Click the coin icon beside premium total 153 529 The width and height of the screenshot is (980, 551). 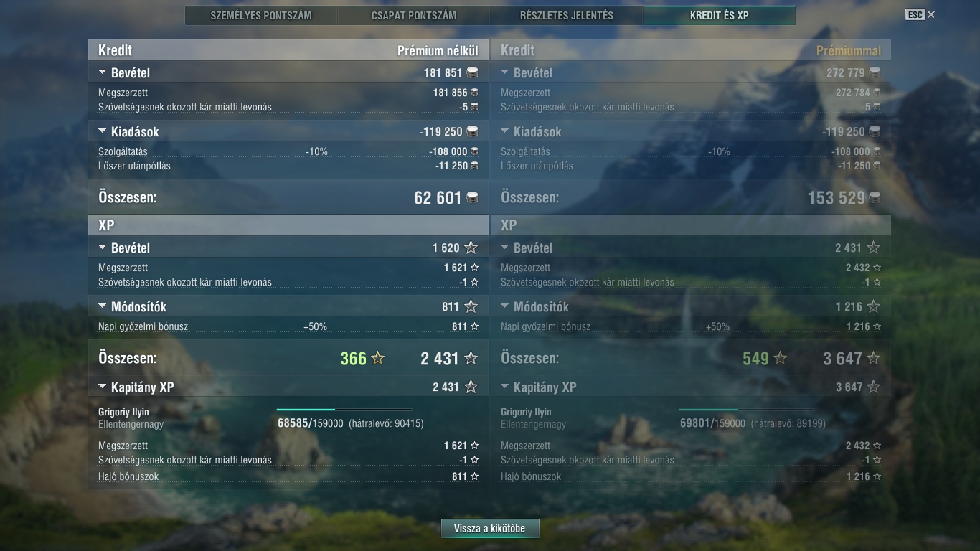click(x=875, y=197)
